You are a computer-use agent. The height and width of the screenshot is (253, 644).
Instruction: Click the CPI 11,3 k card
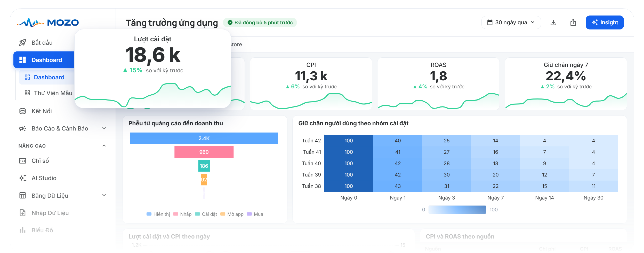pyautogui.click(x=311, y=84)
